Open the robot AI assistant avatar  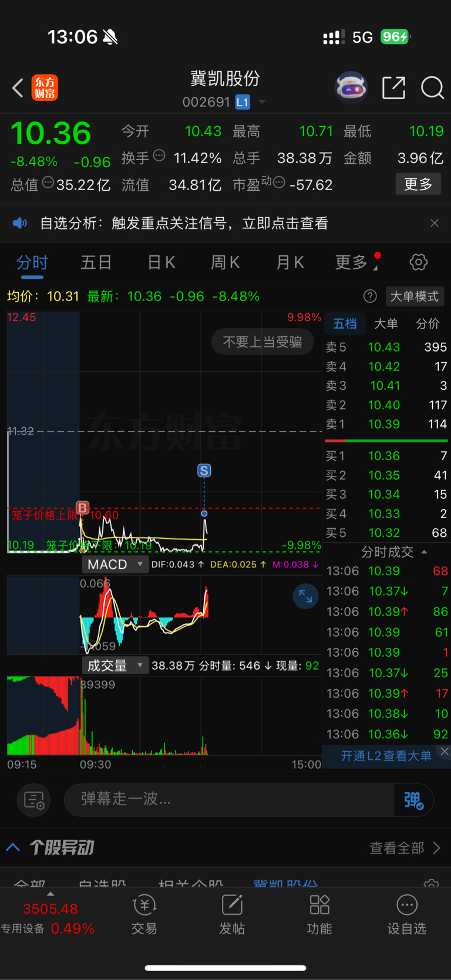(x=351, y=87)
